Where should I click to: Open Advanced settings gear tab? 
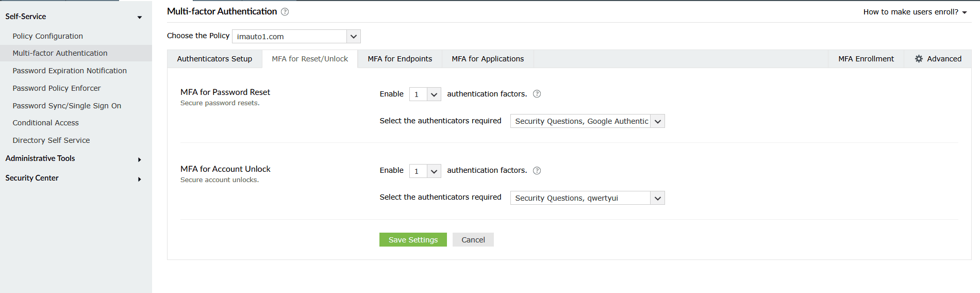tap(938, 59)
